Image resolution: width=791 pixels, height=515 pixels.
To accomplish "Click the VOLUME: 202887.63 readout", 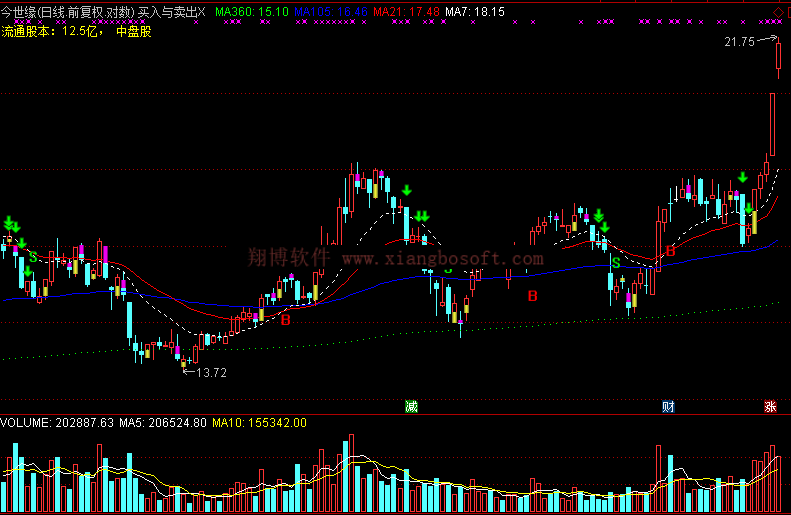I will coord(57,423).
